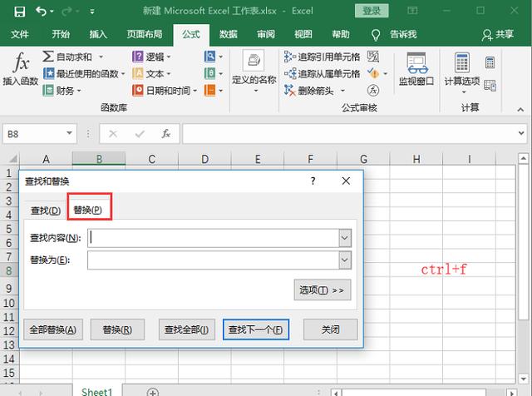
Task: Switch to the View (视图) tab
Action: click(303, 34)
